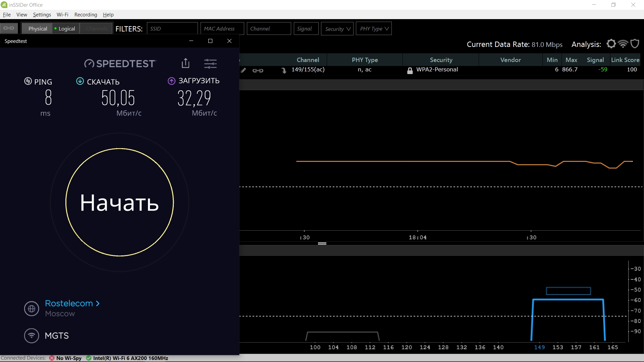The width and height of the screenshot is (644, 362).
Task: Sort by Signal column header
Action: pyautogui.click(x=595, y=60)
